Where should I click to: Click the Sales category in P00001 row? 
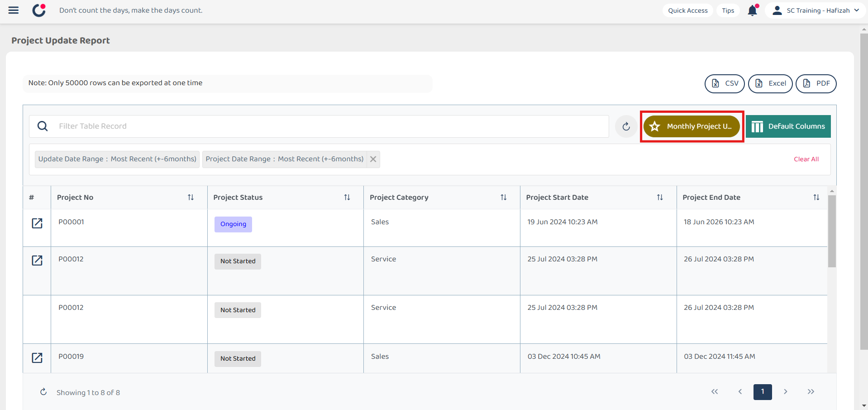coord(380,222)
